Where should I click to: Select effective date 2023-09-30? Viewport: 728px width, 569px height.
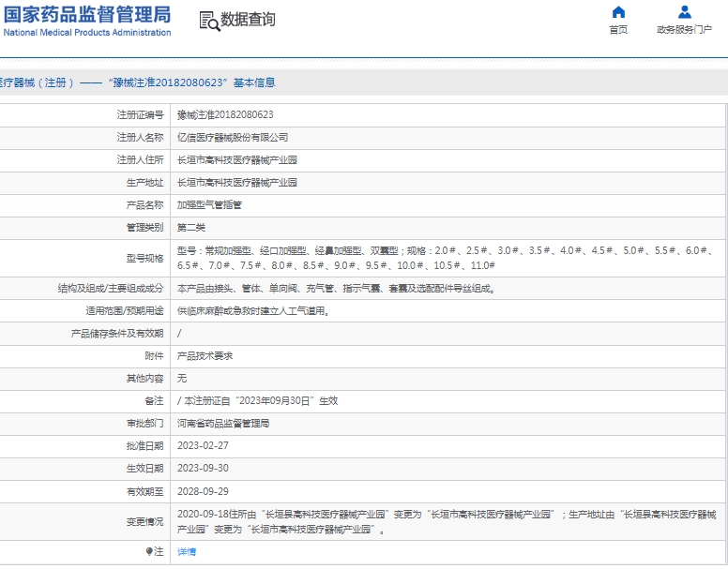(203, 469)
